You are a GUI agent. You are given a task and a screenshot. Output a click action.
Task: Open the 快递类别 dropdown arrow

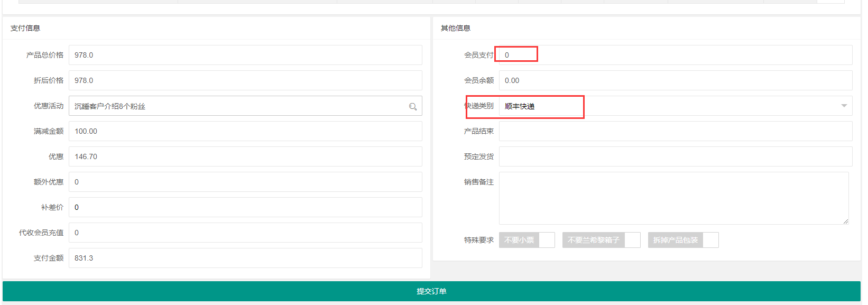(x=844, y=106)
